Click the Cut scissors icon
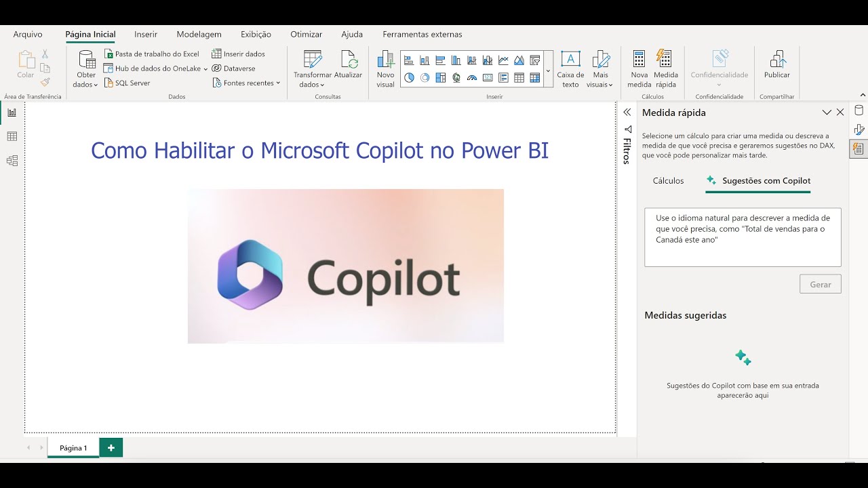Image resolution: width=868 pixels, height=488 pixels. coord(45,54)
